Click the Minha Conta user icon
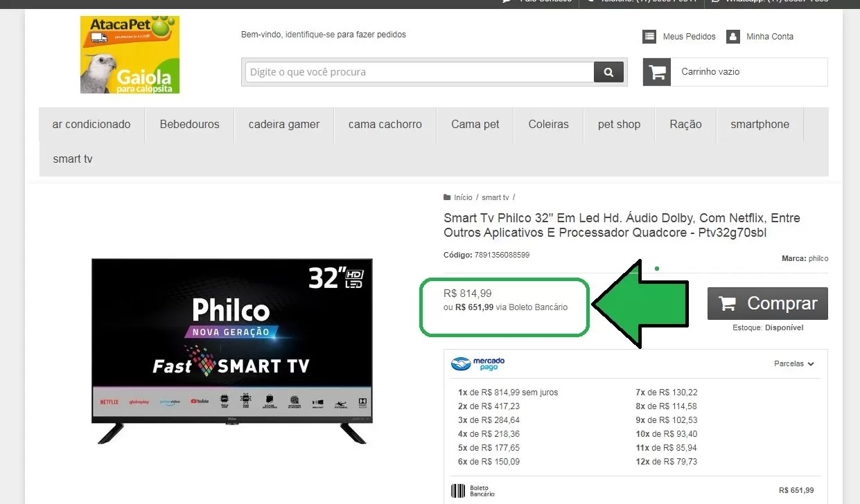The width and height of the screenshot is (860, 504). point(733,37)
